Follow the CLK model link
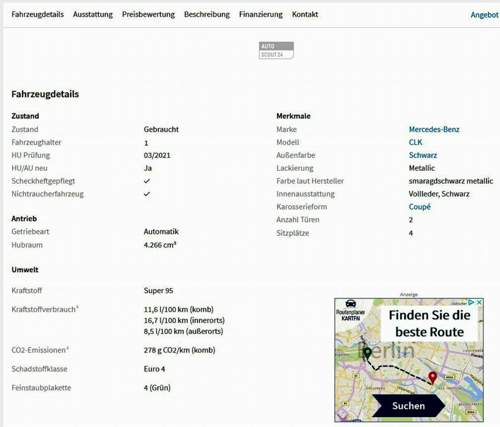Screen dimensions: 500x427 click(x=415, y=142)
